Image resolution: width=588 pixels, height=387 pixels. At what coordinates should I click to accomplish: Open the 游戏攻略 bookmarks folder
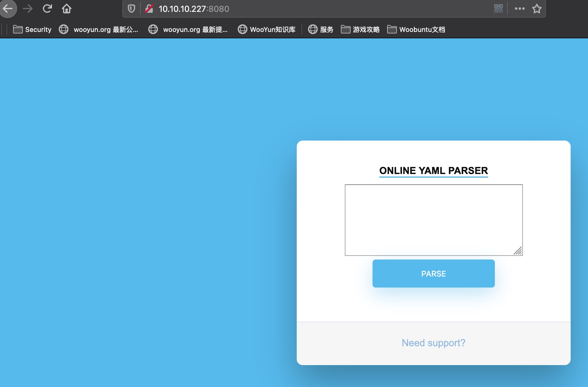point(360,30)
